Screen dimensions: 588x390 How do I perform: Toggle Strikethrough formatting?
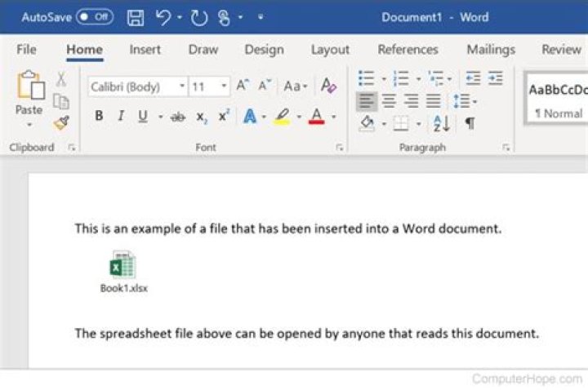tap(177, 117)
